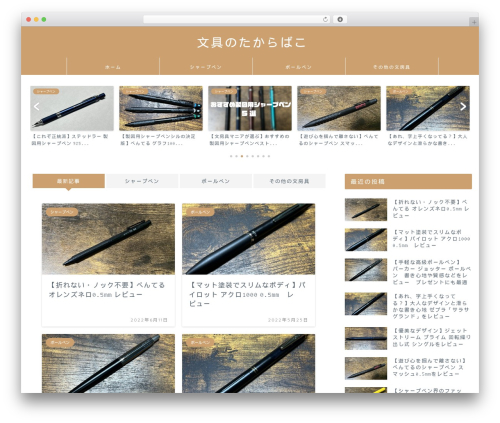Open the site title 文具のたからばこ
Image resolution: width=500 pixels, height=423 pixels.
pyautogui.click(x=251, y=43)
